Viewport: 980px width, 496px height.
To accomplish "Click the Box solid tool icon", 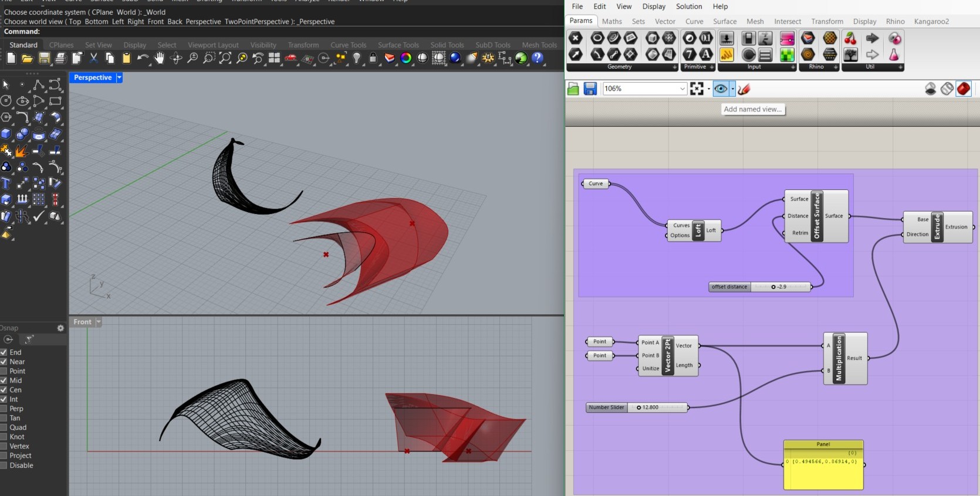I will (x=6, y=134).
